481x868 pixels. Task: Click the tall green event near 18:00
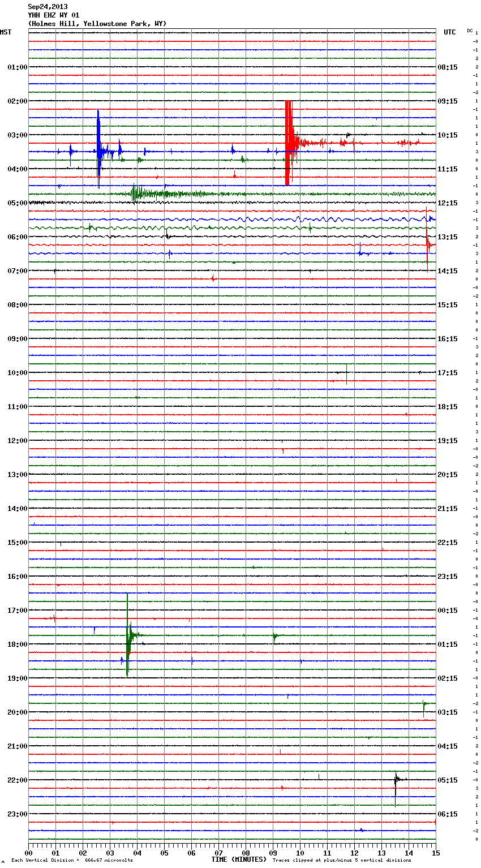pos(128,635)
